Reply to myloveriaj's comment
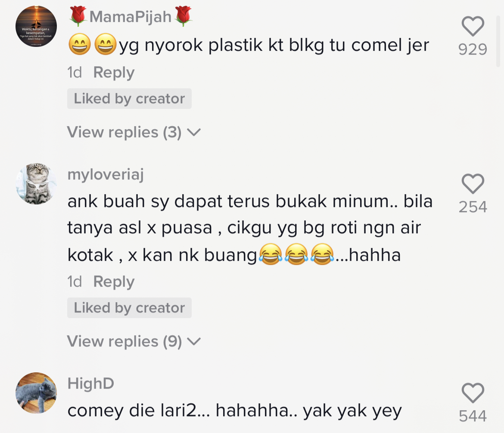This screenshot has height=433, width=504. click(114, 281)
